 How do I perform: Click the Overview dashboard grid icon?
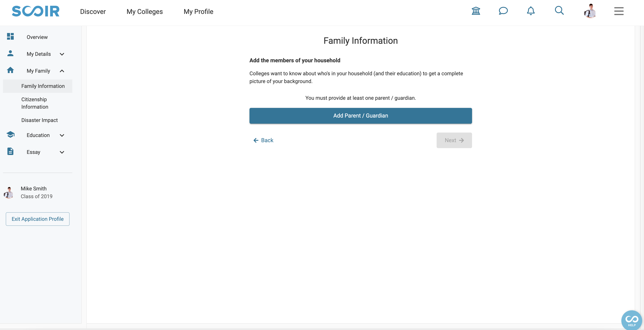10,37
